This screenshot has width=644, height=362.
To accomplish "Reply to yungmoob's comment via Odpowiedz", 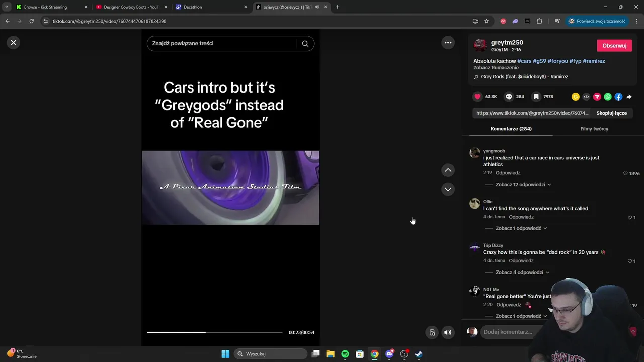I will 508,173.
